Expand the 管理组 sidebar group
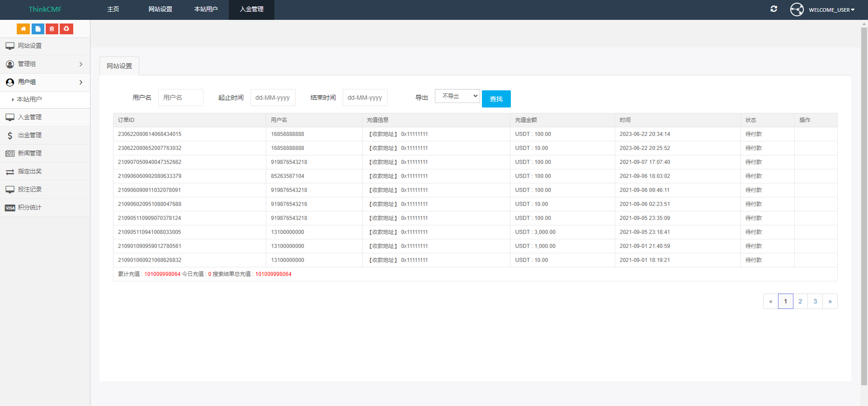Screen dimensions: 868x406 (x=45, y=64)
